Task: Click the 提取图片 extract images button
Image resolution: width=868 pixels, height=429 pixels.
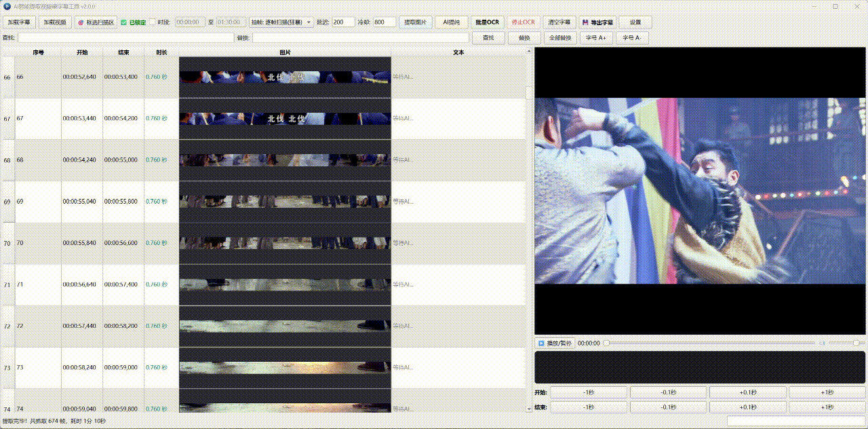Action: click(x=416, y=22)
